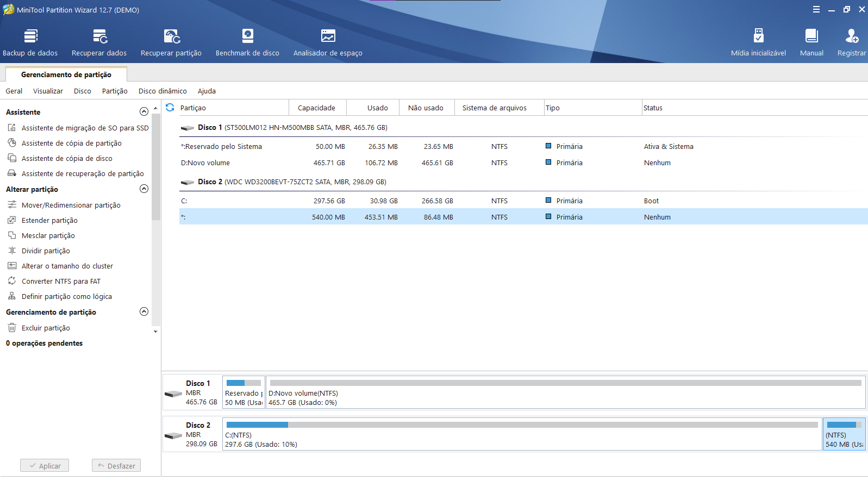
Task: Sort by Não usado column header
Action: [x=427, y=108]
